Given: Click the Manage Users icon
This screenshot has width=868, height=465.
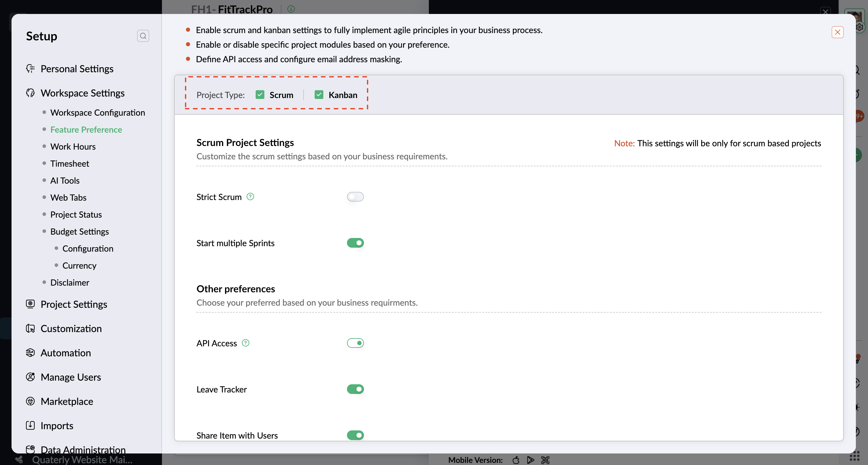Looking at the screenshot, I should point(30,377).
